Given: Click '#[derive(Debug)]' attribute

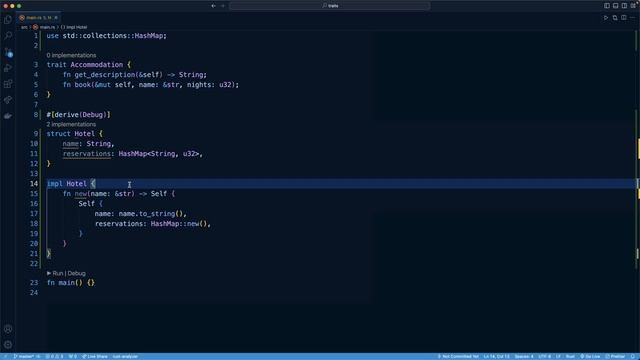Looking at the screenshot, I should 78,115.
